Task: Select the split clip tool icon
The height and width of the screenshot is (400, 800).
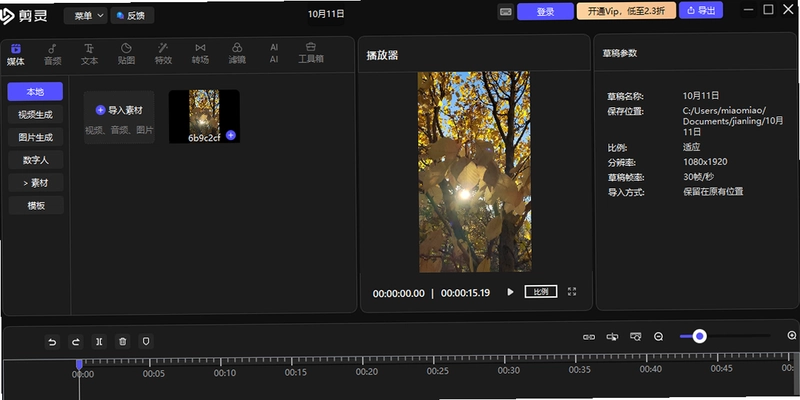Action: coord(99,342)
